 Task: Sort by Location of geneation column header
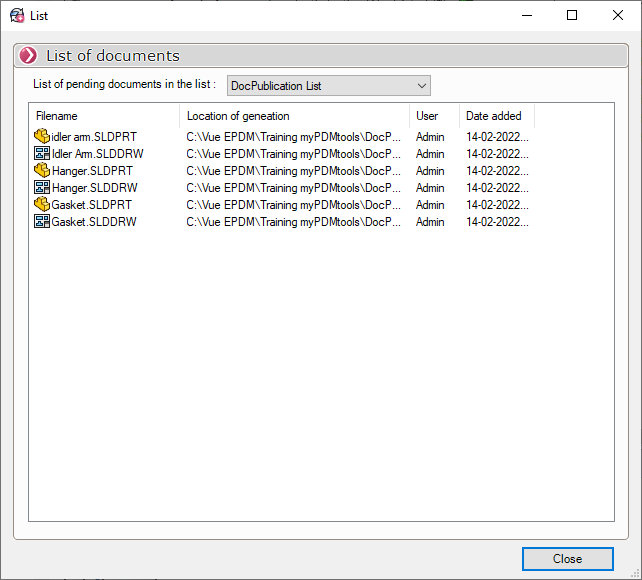pos(294,116)
